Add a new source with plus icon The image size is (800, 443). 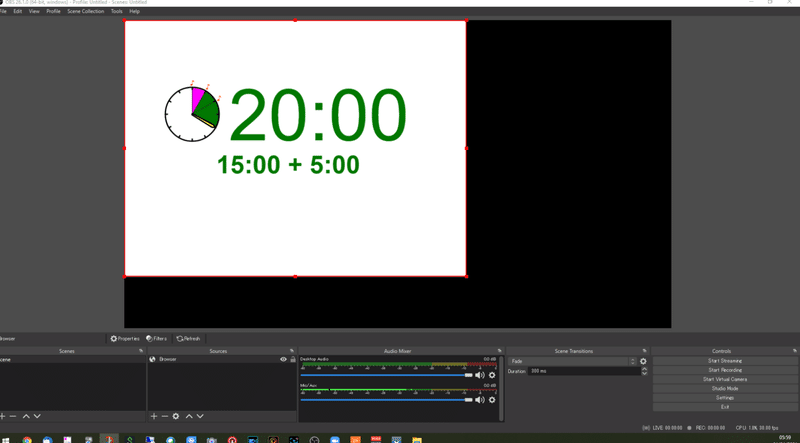tap(154, 416)
